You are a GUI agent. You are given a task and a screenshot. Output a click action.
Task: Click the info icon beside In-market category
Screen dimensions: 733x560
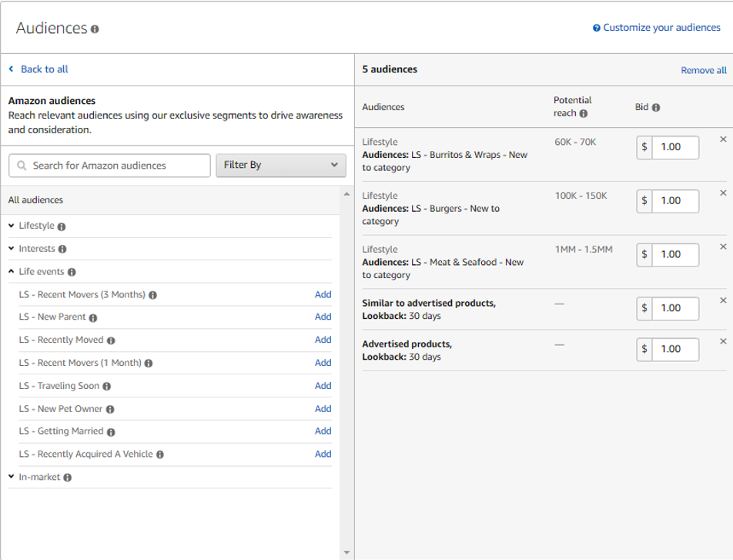point(69,476)
